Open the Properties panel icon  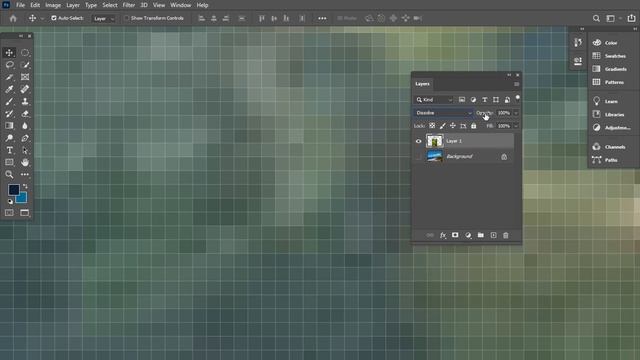(578, 61)
